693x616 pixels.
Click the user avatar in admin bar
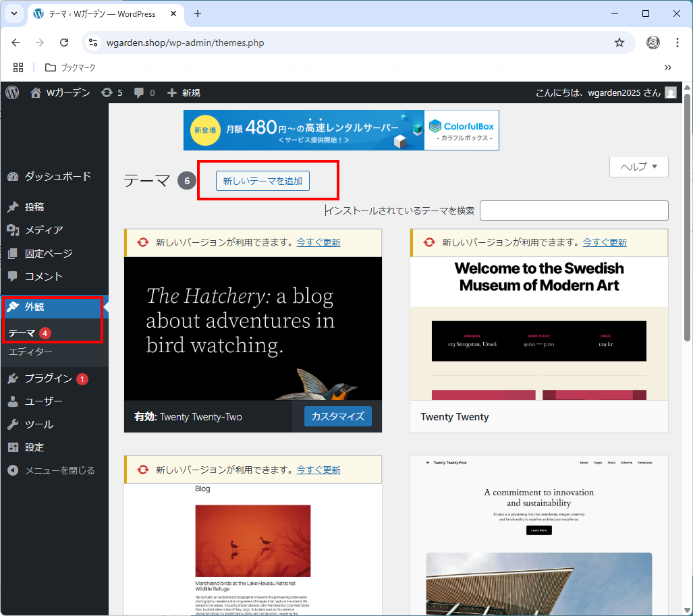click(670, 92)
